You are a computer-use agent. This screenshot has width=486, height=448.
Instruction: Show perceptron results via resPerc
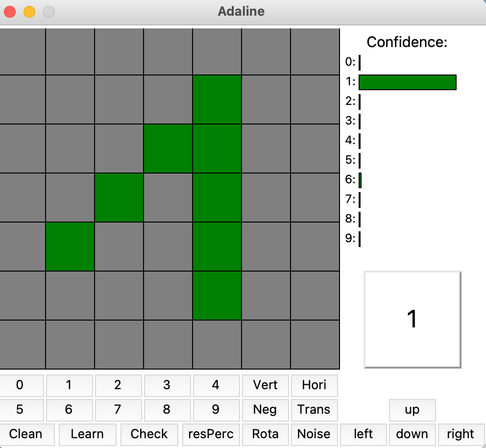(211, 434)
